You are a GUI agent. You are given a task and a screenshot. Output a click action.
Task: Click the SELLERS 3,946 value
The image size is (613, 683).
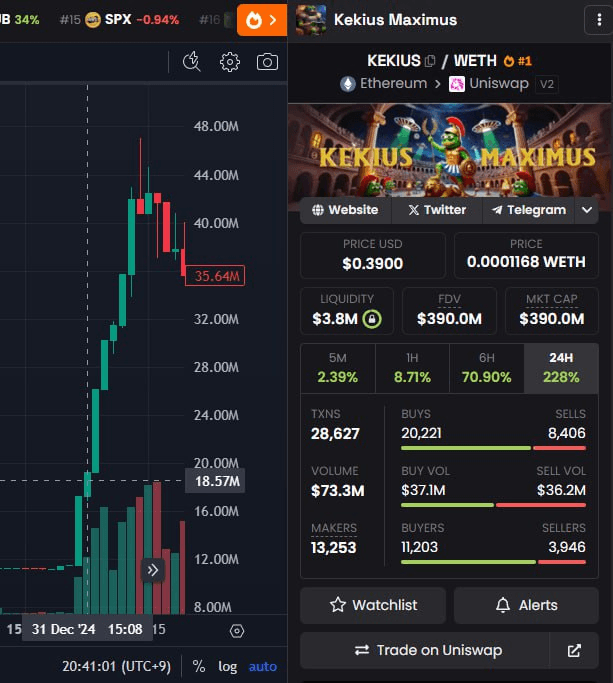(567, 547)
